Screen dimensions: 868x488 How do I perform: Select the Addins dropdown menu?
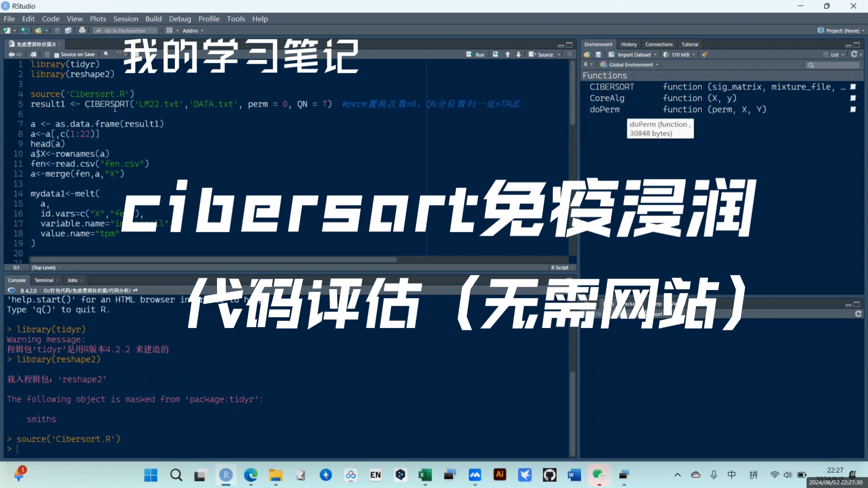point(191,30)
